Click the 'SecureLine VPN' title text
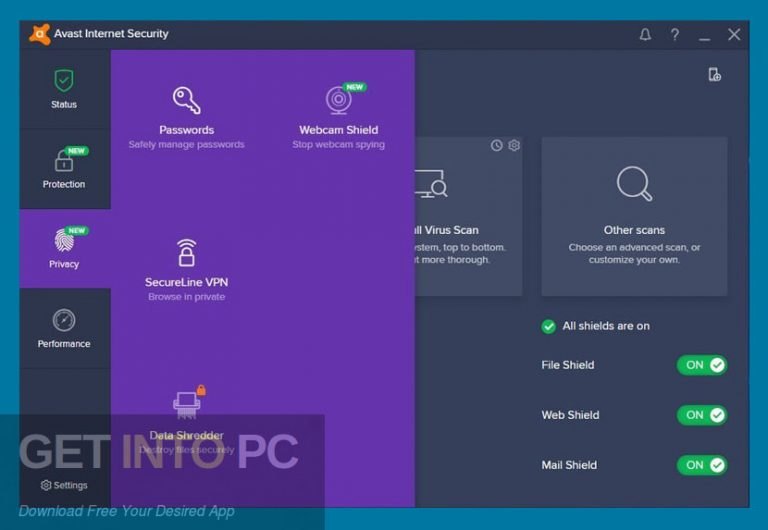Screen dimensions: 768x530 187,282
